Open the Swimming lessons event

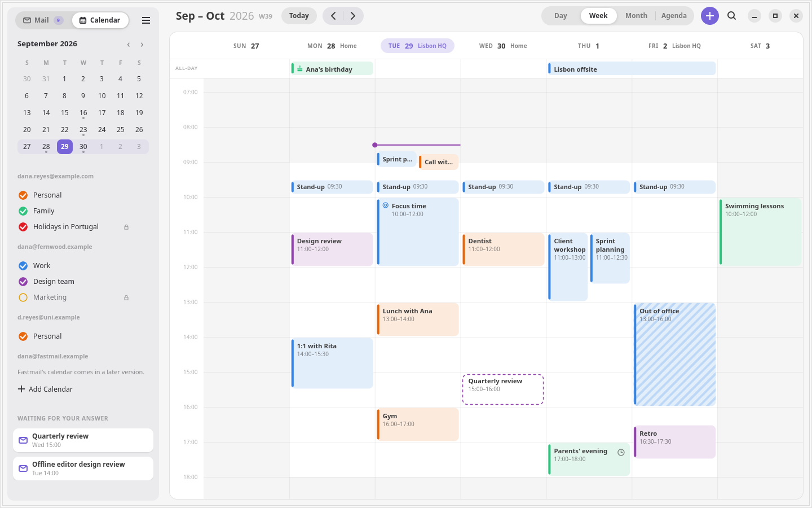tap(760, 231)
